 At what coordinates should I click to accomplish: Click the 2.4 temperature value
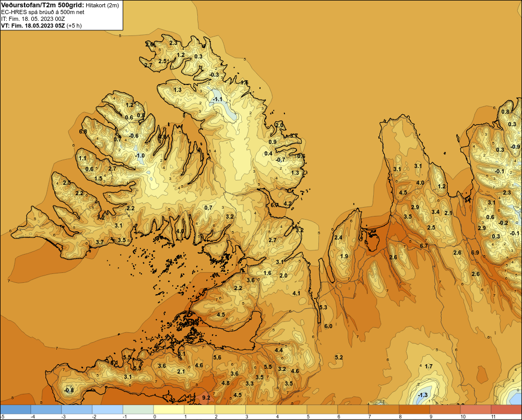coord(338,237)
